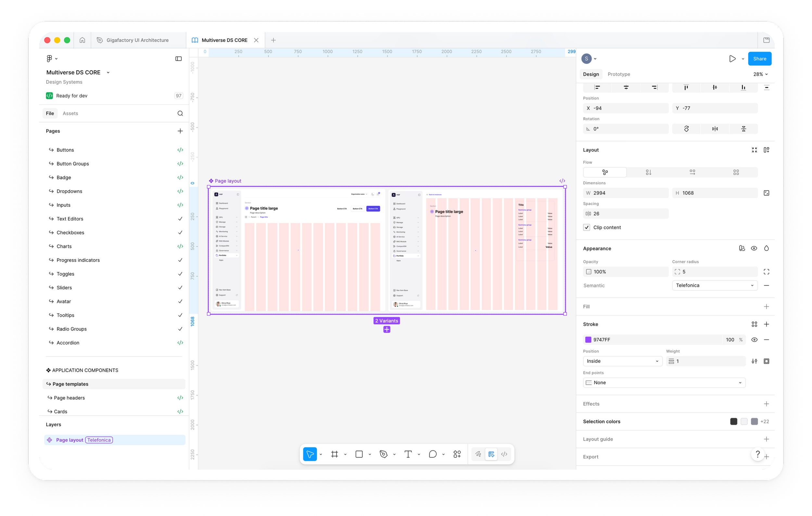
Task: Open the End points None dropdown
Action: (664, 383)
